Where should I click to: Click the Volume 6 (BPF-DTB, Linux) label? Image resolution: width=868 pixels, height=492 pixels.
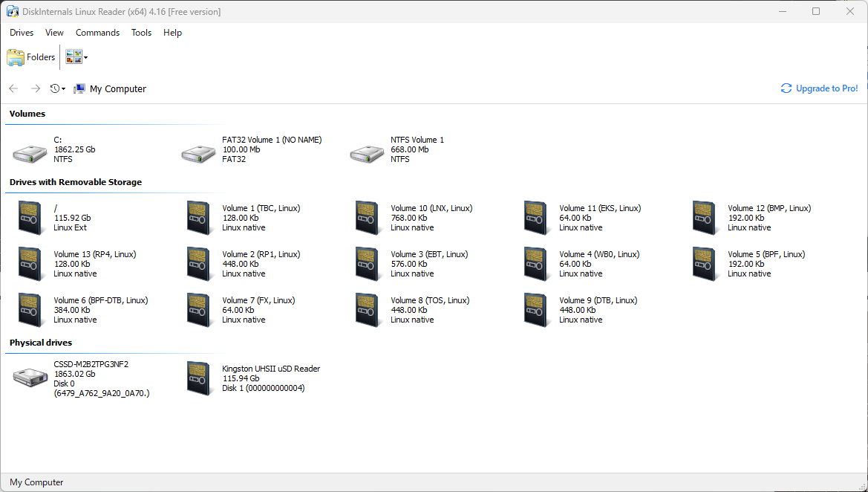coord(101,300)
